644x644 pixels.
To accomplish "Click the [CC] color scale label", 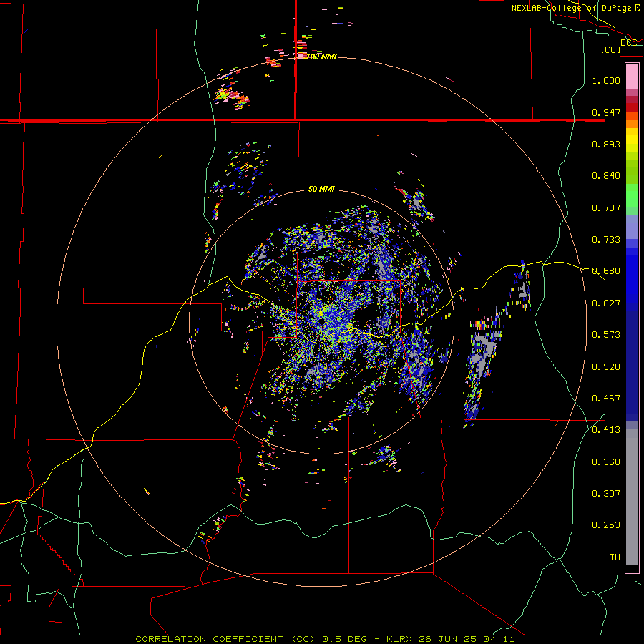I will pos(610,49).
